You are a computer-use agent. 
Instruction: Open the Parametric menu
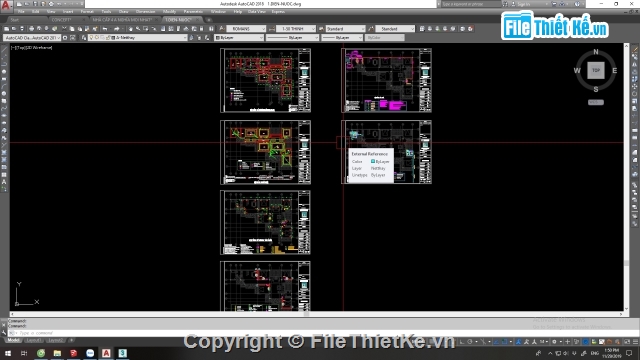tap(193, 12)
